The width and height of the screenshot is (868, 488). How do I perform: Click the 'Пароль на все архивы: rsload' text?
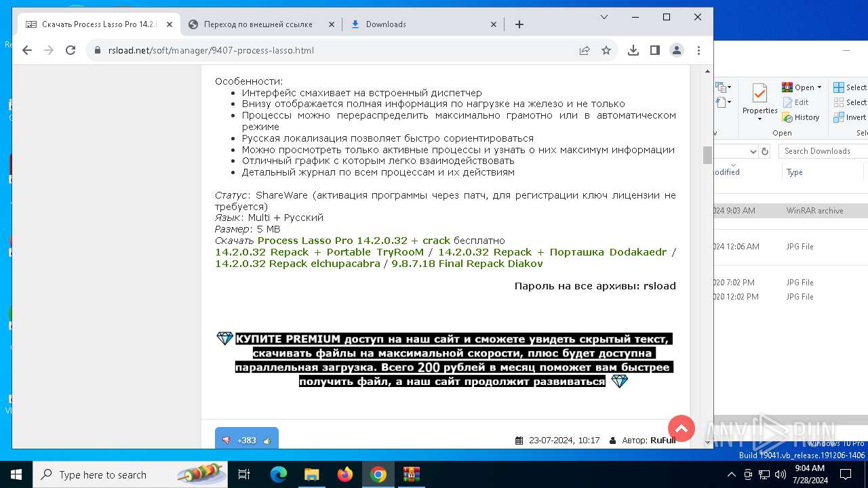click(595, 286)
